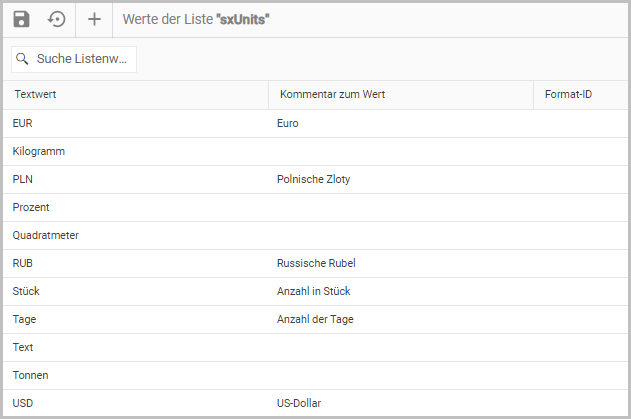631x419 pixels.
Task: Add a new list value with plus icon
Action: point(94,19)
